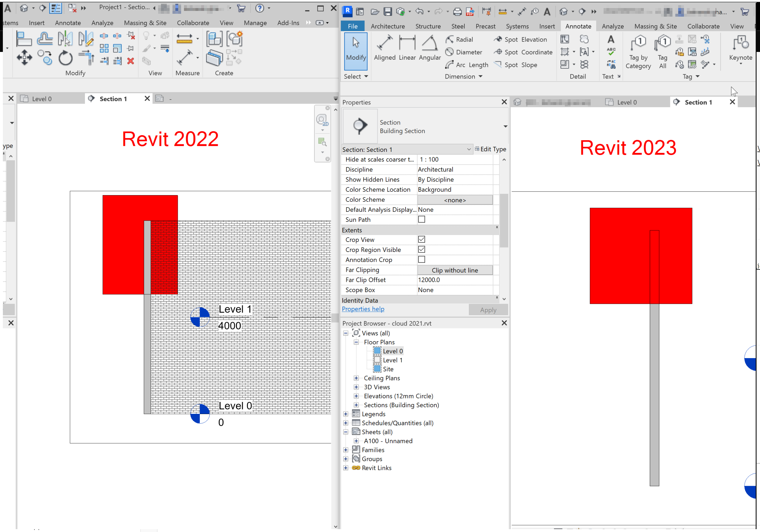Toggle the Sun Path checkbox
760x532 pixels.
[x=422, y=220]
